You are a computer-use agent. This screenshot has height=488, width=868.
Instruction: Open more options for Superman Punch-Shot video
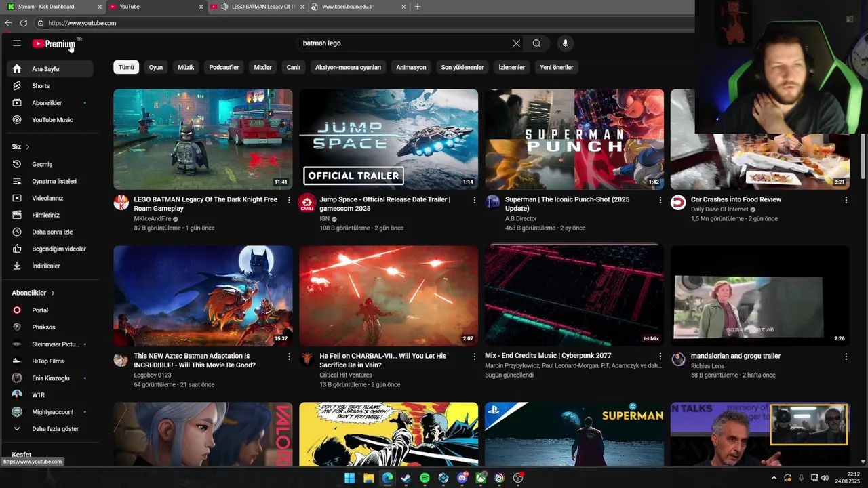click(x=660, y=200)
